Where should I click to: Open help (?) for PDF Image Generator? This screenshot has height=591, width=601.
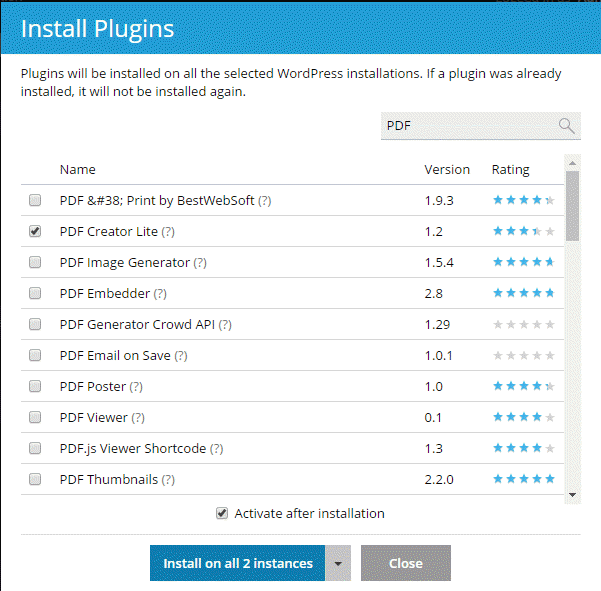click(200, 263)
